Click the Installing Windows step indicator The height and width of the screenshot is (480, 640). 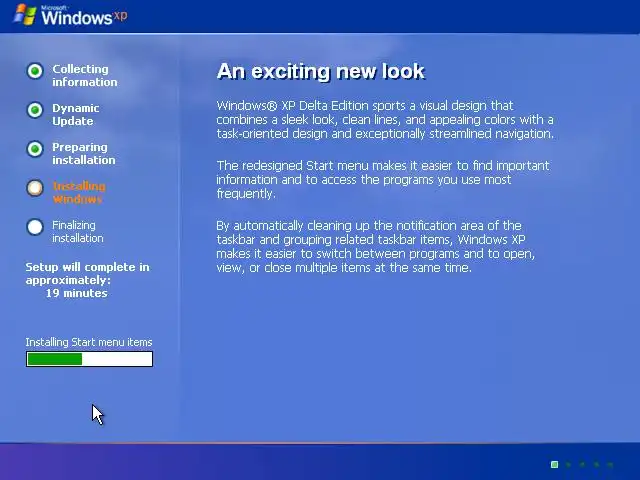(x=35, y=188)
